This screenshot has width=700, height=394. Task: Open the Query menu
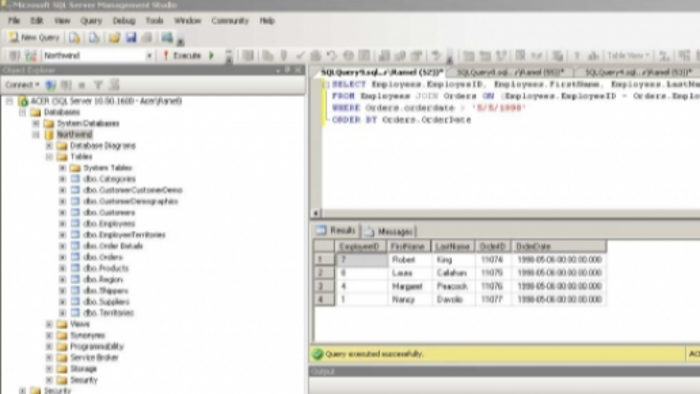coord(91,21)
